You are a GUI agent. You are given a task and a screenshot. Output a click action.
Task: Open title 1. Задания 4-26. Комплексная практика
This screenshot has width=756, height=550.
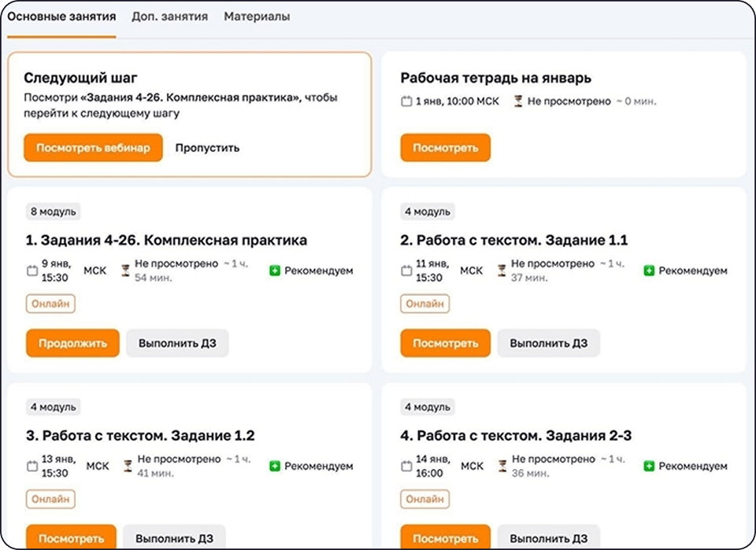[166, 240]
